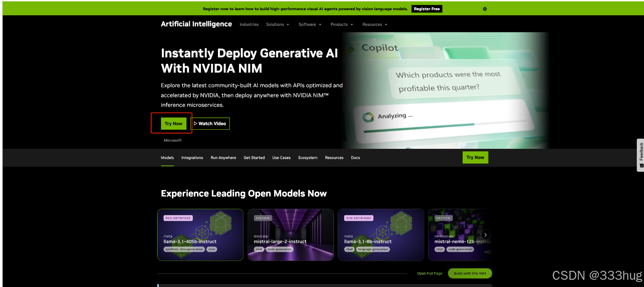This screenshot has height=287, width=644.
Task: Click the hero Try Now button
Action: pyautogui.click(x=174, y=124)
